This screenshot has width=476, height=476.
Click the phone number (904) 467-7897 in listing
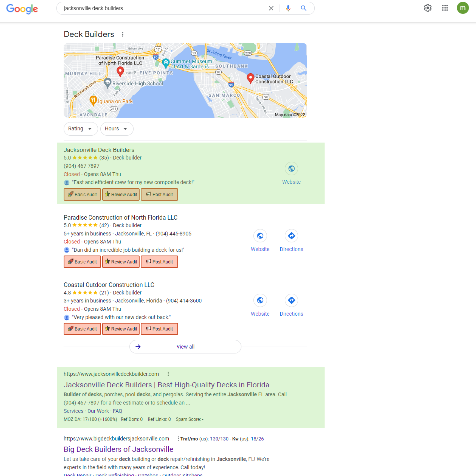tap(82, 166)
